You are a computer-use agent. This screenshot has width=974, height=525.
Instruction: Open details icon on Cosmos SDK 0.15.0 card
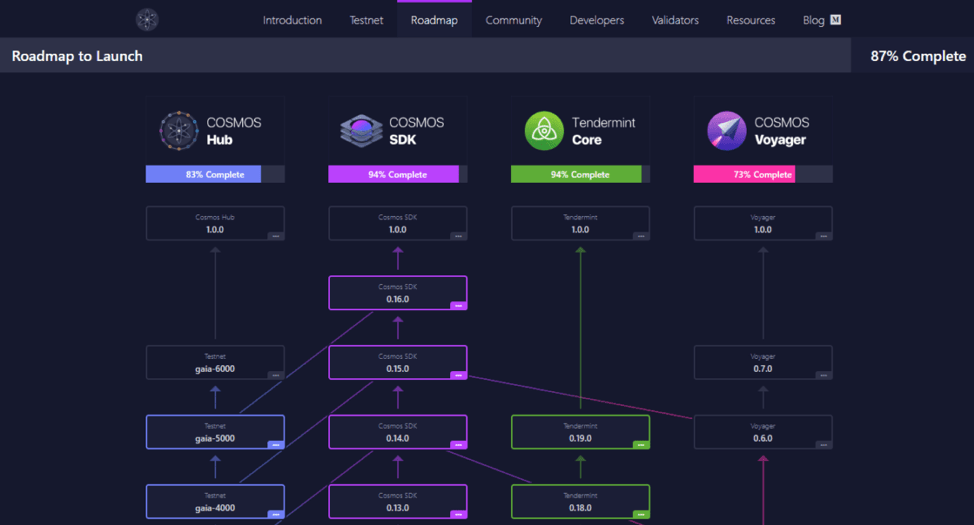point(458,375)
